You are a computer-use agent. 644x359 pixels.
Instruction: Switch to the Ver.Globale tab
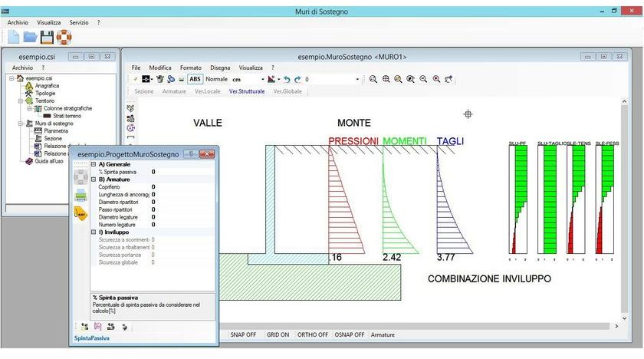pos(287,91)
